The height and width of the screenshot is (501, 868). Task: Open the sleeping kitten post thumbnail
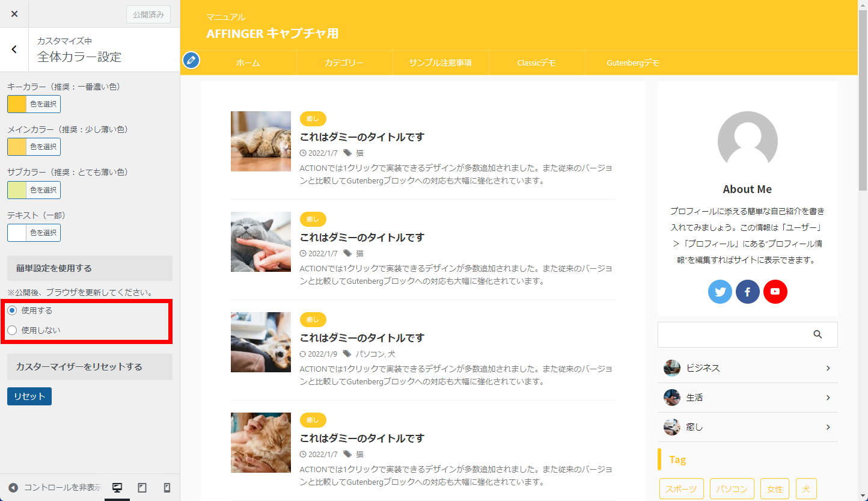point(261,141)
